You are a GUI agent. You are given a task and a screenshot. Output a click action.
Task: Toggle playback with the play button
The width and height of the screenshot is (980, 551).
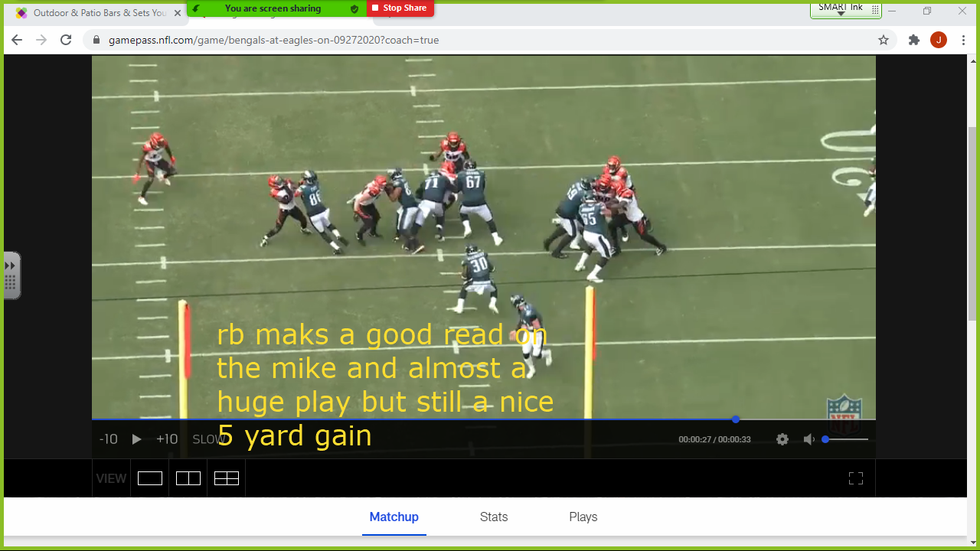point(136,439)
